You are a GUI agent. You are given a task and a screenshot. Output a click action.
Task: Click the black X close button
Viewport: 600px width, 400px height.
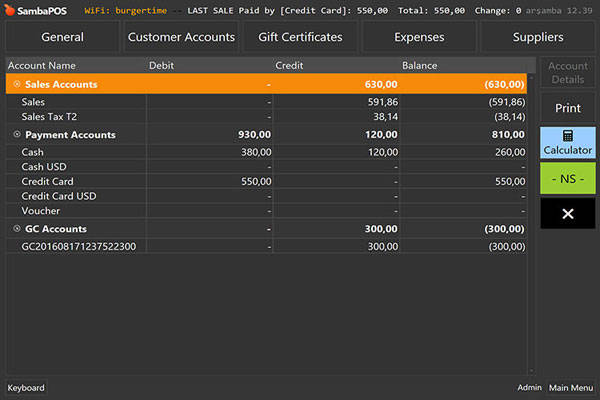[x=567, y=213]
